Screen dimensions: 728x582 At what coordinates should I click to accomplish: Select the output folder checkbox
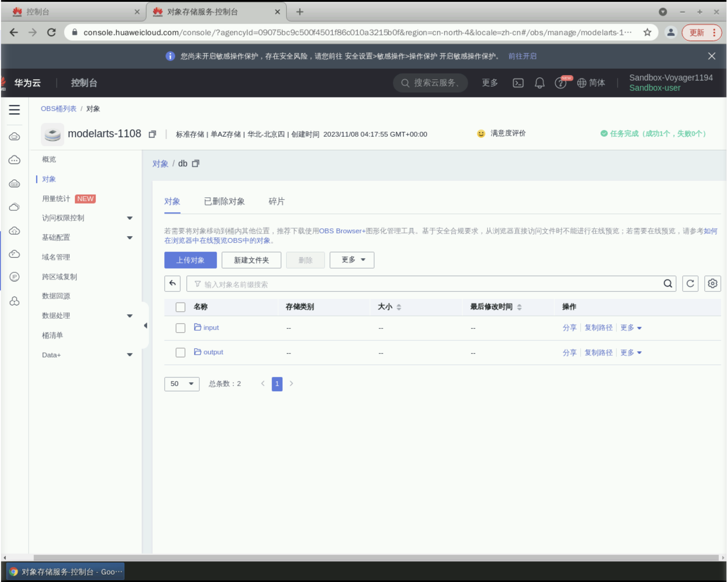(180, 352)
